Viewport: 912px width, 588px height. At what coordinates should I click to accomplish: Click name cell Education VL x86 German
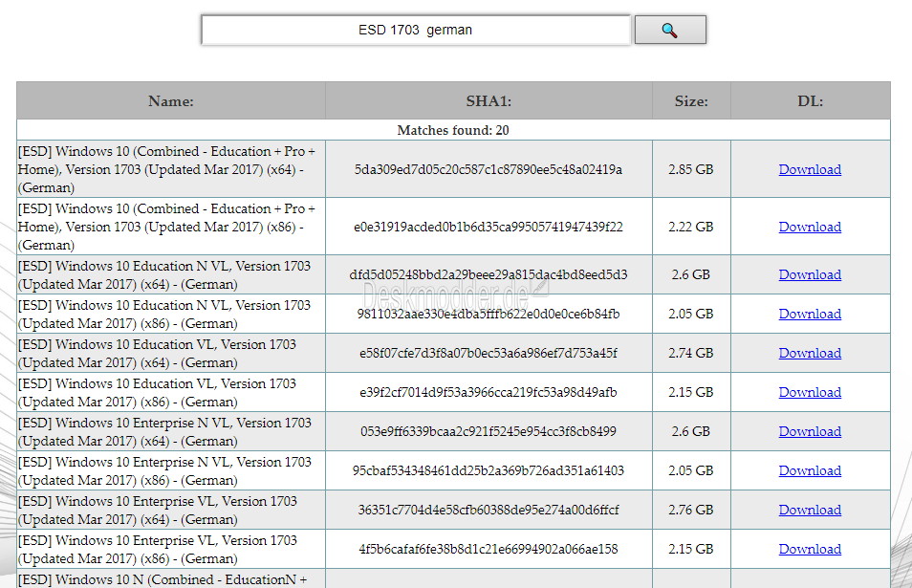(x=171, y=392)
